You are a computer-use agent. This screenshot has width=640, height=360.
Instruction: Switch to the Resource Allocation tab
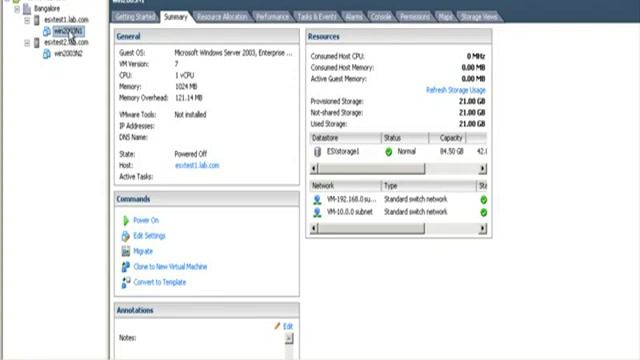222,17
